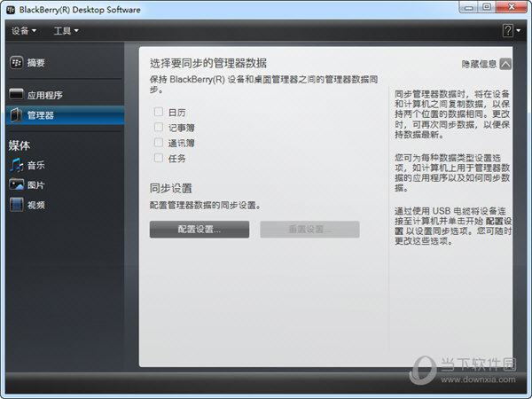Click the Calendar (日历) label text
This screenshot has width=532, height=399.
tap(176, 113)
